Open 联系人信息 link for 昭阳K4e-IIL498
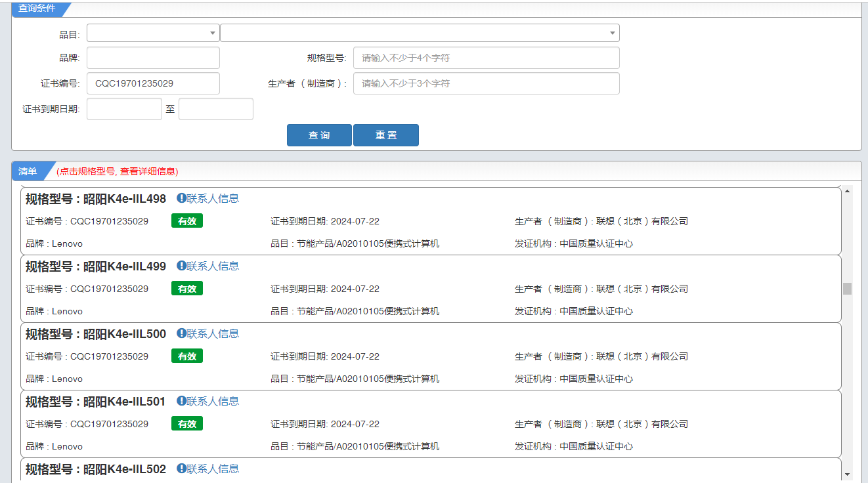This screenshot has width=868, height=483. pyautogui.click(x=213, y=198)
